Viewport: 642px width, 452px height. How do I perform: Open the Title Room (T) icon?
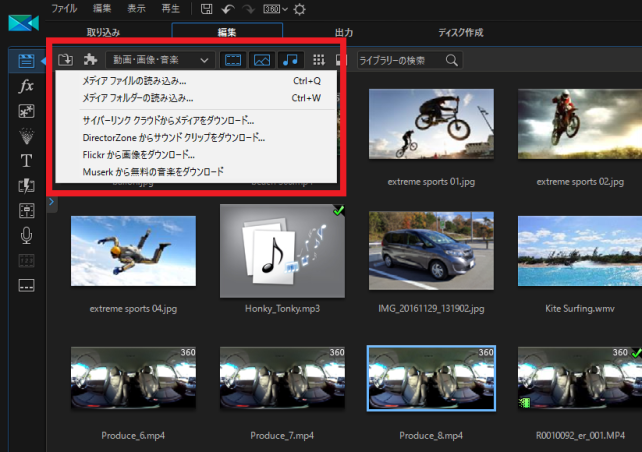click(x=26, y=160)
